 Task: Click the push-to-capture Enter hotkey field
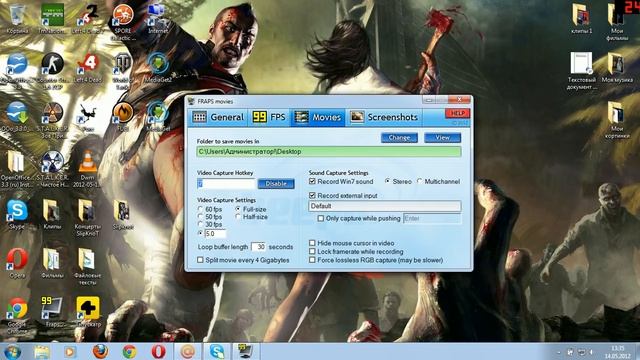coord(432,218)
